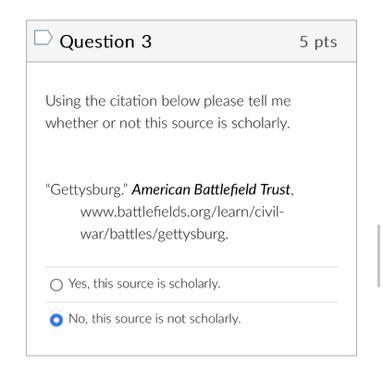This screenshot has height=384, width=383.
Task: Click the 'war/battles/gettysburg.' URL line
Action: [154, 234]
